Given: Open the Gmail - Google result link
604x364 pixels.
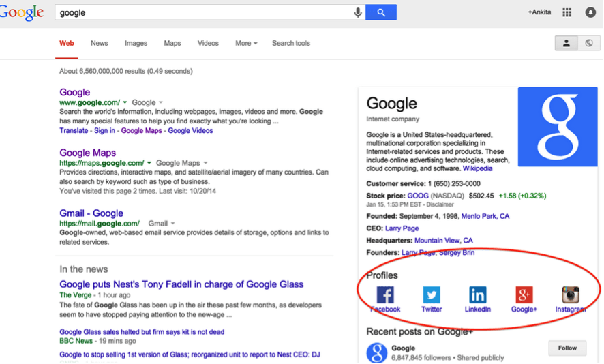Looking at the screenshot, I should [x=91, y=213].
